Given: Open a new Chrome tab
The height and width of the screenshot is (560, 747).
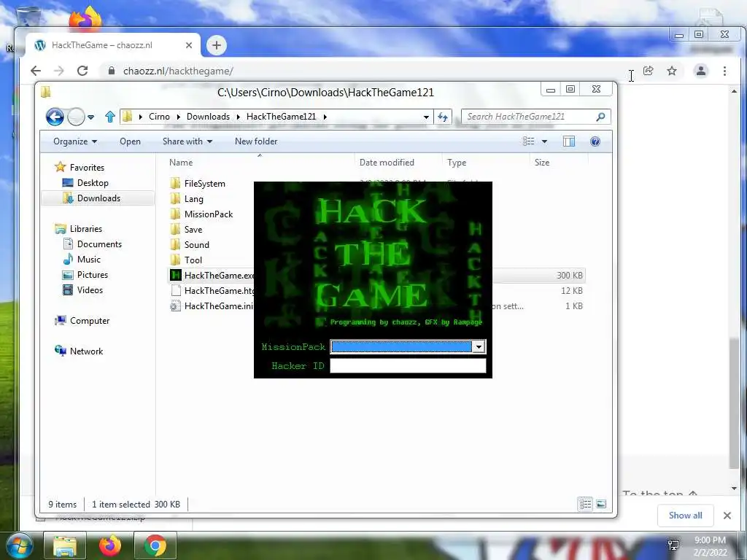Looking at the screenshot, I should 216,45.
